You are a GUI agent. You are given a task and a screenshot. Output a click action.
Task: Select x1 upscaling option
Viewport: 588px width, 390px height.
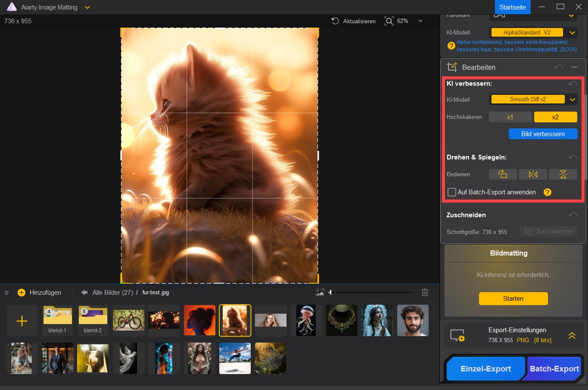click(510, 117)
